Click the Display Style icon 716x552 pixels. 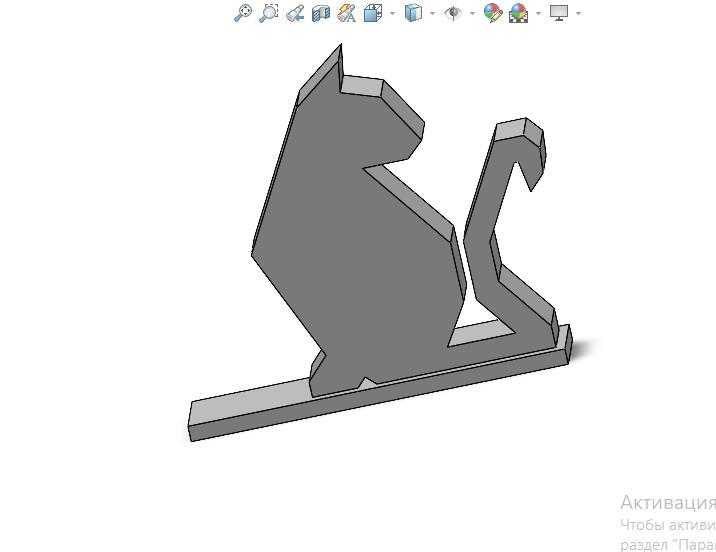click(x=413, y=13)
